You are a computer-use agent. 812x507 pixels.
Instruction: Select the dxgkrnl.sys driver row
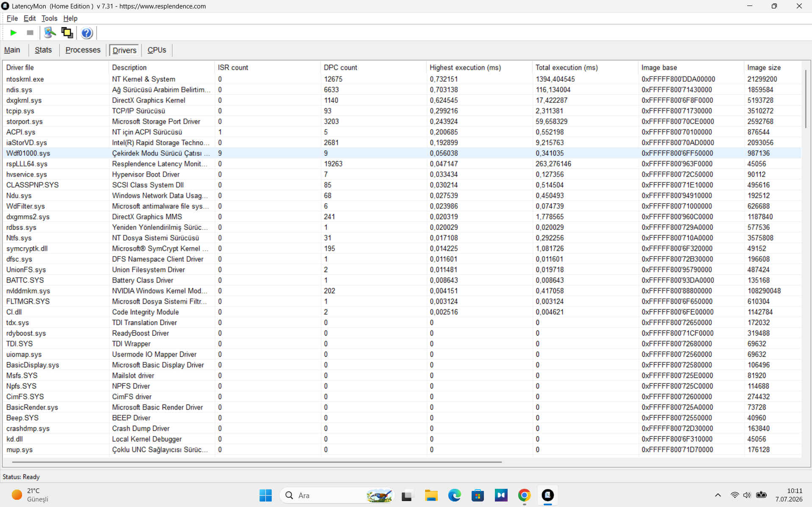[x=402, y=100]
